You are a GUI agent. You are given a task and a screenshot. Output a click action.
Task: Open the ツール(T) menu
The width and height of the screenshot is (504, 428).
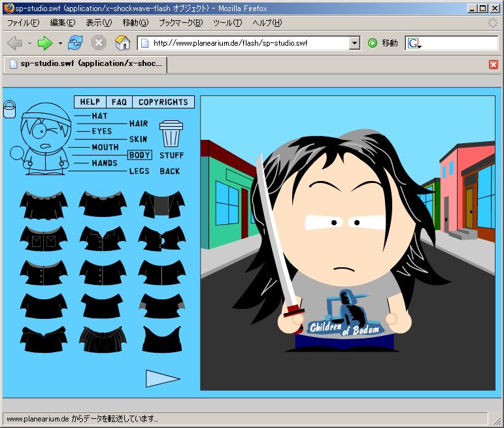pyautogui.click(x=227, y=23)
